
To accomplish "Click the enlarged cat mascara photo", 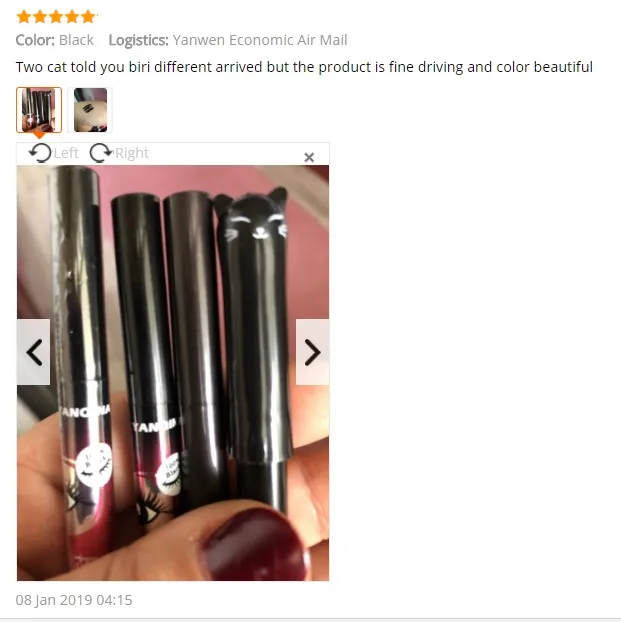I will 173,373.
